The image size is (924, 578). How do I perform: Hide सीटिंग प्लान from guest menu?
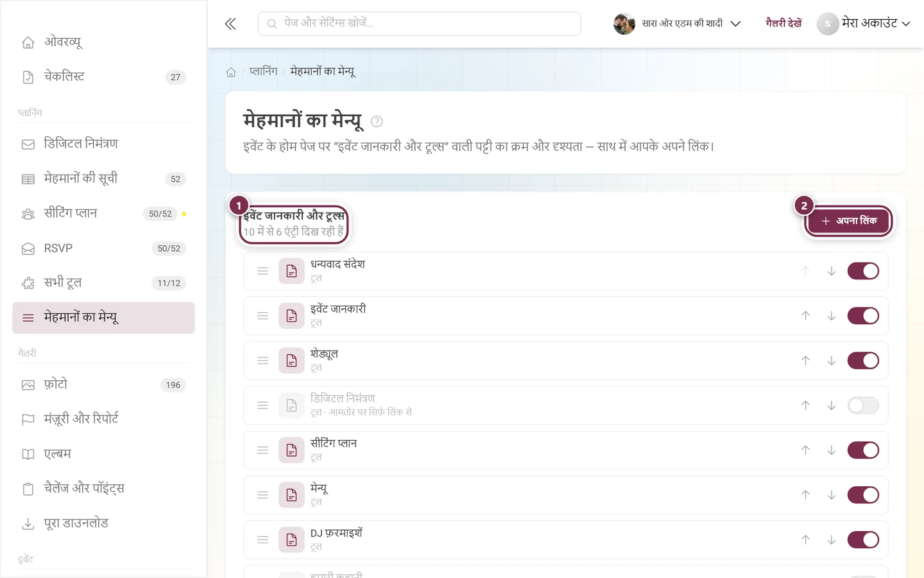pyautogui.click(x=863, y=450)
